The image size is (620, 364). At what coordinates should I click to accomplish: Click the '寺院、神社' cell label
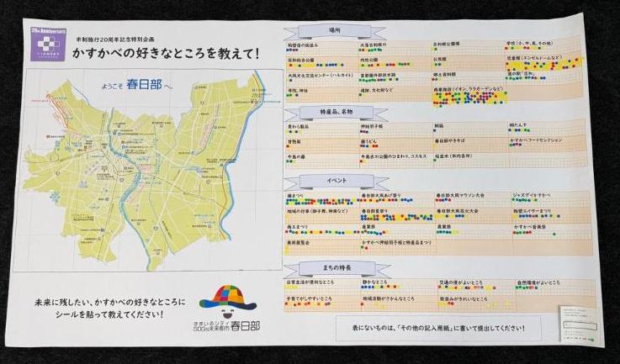pyautogui.click(x=297, y=91)
